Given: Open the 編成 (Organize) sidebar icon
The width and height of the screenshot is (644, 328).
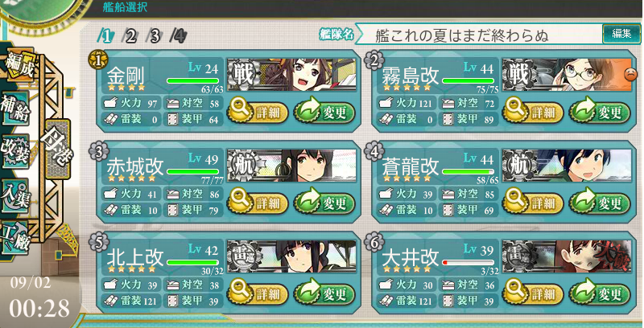Looking at the screenshot, I should point(18,66).
